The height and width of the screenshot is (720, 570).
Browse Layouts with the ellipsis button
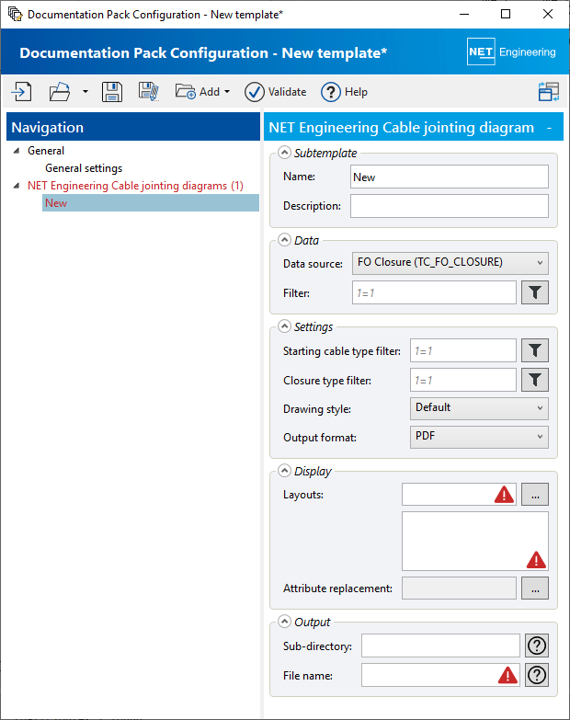tap(535, 495)
